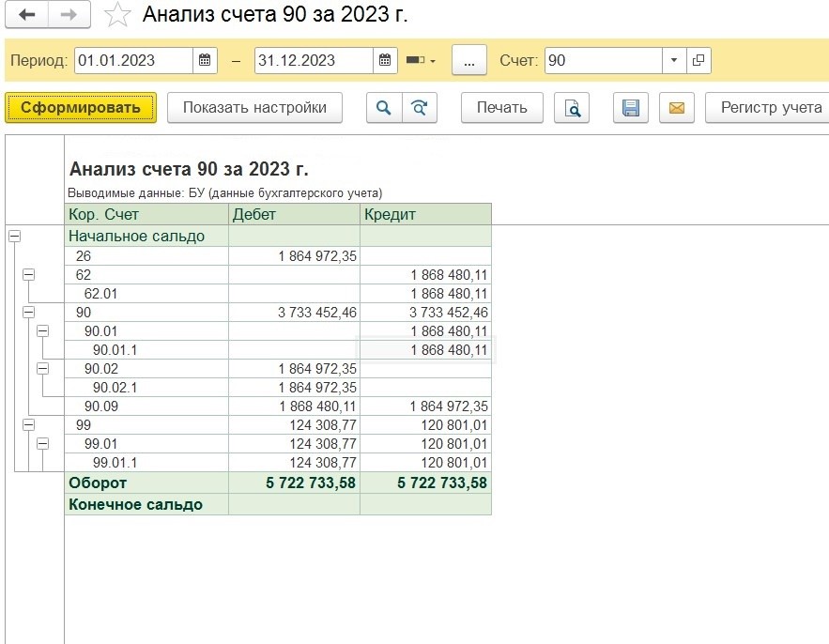Collapse the account 99 group

[28, 424]
